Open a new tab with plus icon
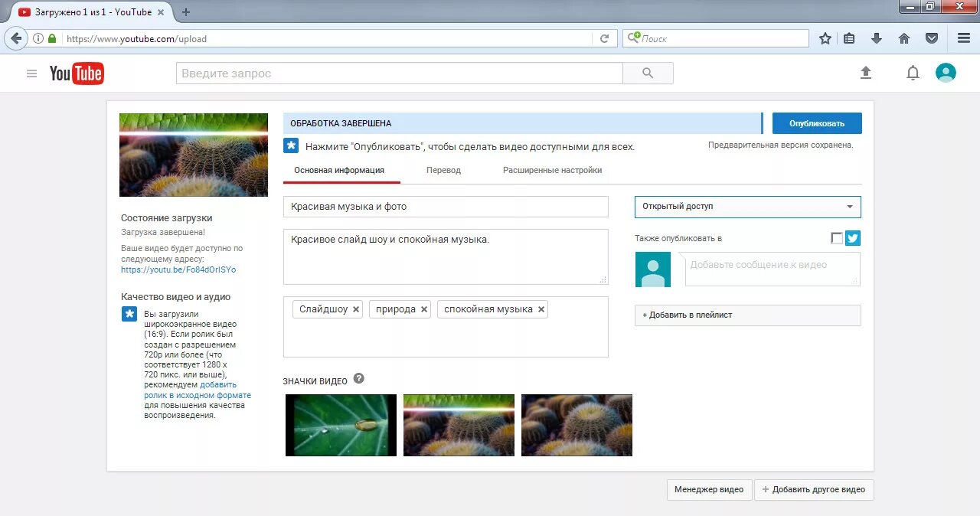 185,11
